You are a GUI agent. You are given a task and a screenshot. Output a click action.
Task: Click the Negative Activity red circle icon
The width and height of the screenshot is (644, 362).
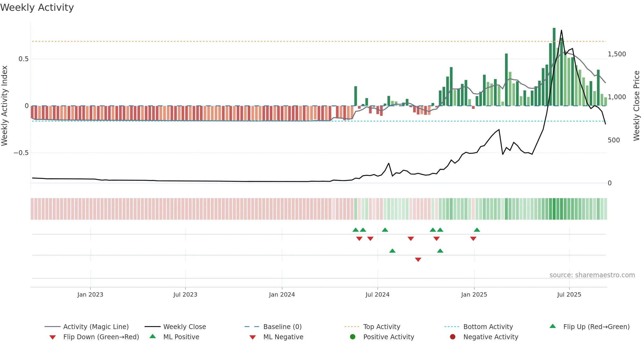pyautogui.click(x=453, y=337)
